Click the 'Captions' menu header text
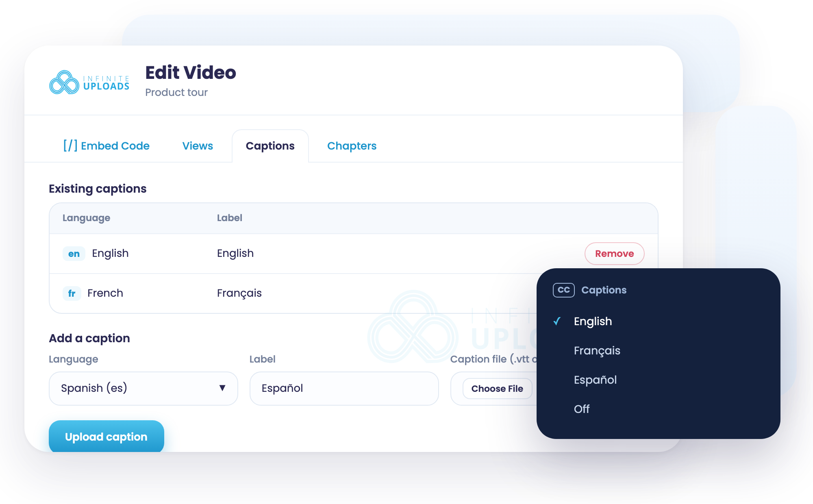 coord(604,290)
